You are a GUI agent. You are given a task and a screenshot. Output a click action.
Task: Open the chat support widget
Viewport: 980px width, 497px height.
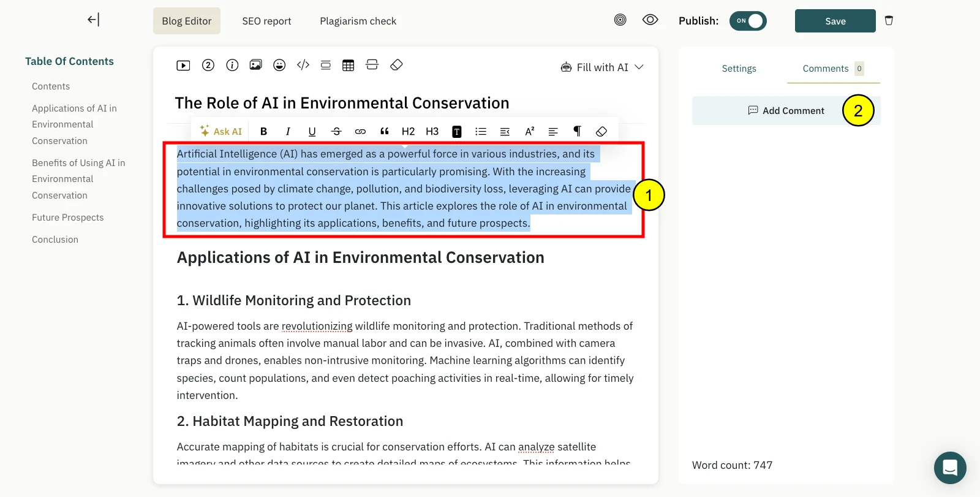[950, 468]
